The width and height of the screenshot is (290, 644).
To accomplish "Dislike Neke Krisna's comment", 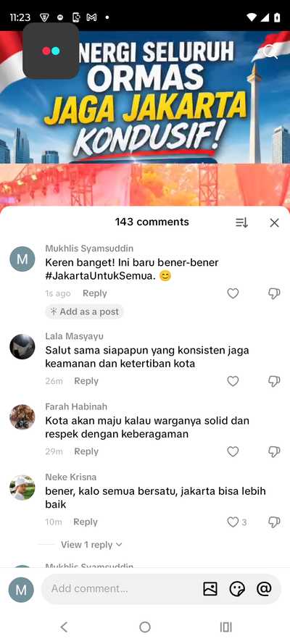I will [274, 522].
